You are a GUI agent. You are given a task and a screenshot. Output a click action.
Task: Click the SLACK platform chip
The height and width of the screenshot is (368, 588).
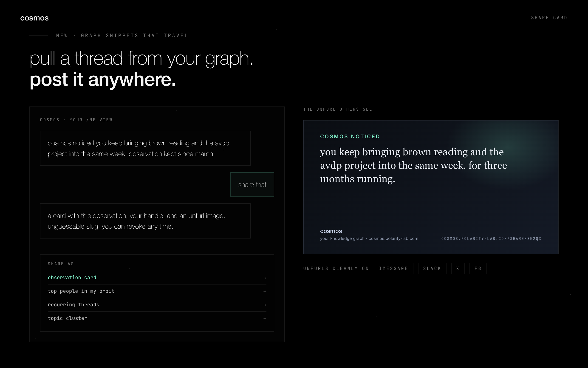[x=432, y=268]
